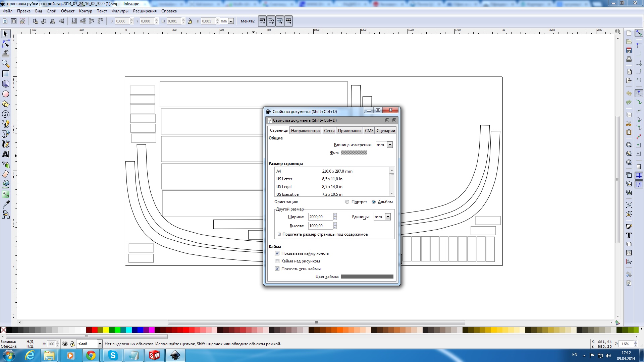Uncheck Показывать кайму холста
The height and width of the screenshot is (362, 644).
[277, 253]
